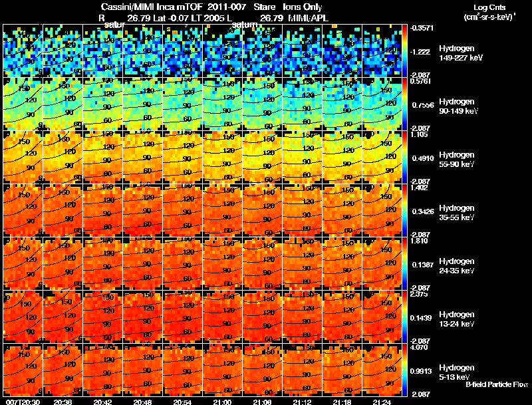
Task: Click the 0.9913 colorbar value
Action: (x=421, y=372)
